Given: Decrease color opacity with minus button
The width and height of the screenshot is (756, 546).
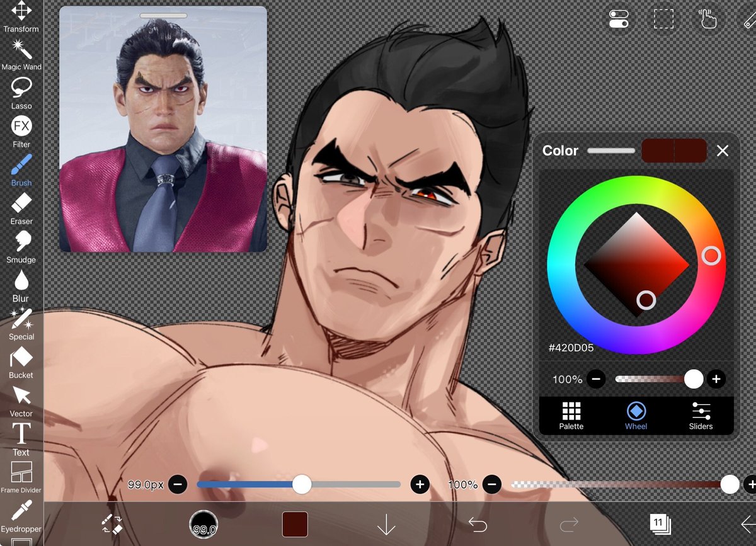Looking at the screenshot, I should click(x=596, y=379).
